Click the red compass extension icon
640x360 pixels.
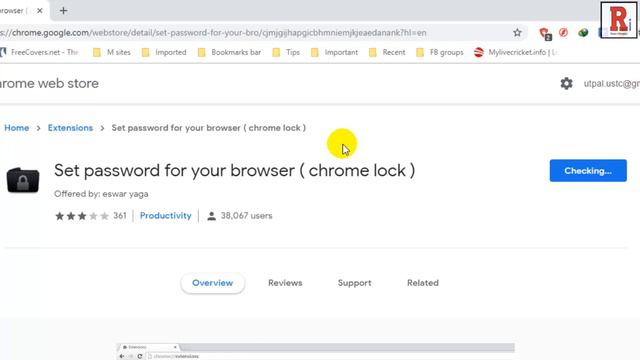pyautogui.click(x=564, y=32)
